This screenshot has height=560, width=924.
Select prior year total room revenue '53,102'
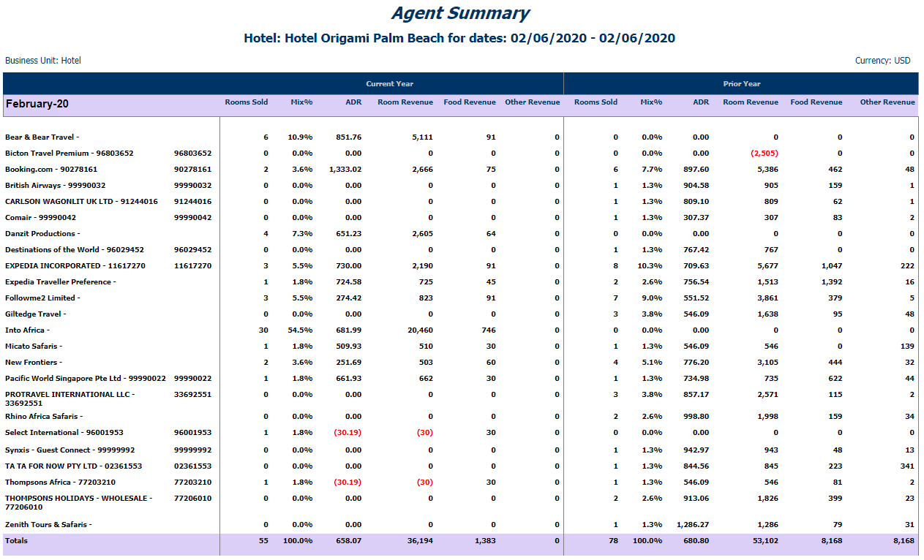[765, 541]
